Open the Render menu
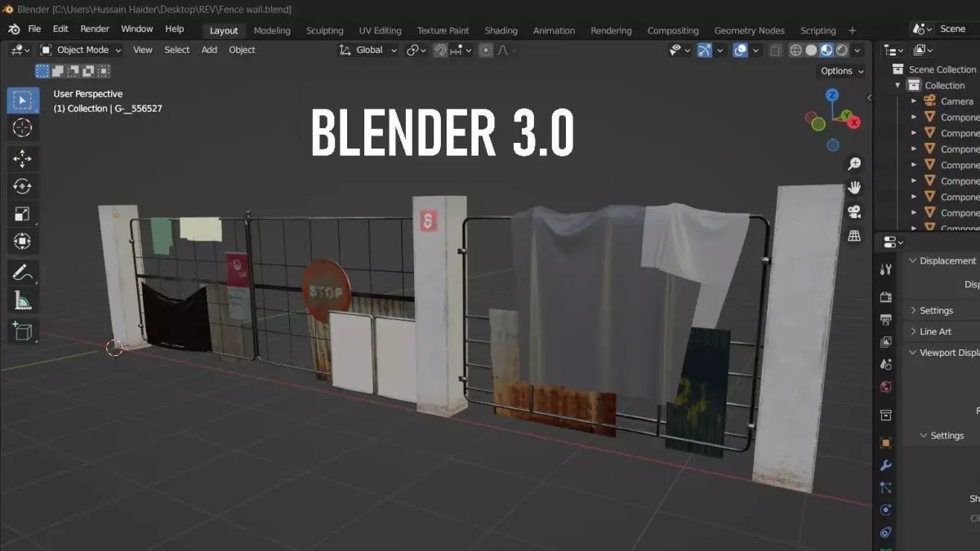The height and width of the screenshot is (551, 980). [95, 29]
